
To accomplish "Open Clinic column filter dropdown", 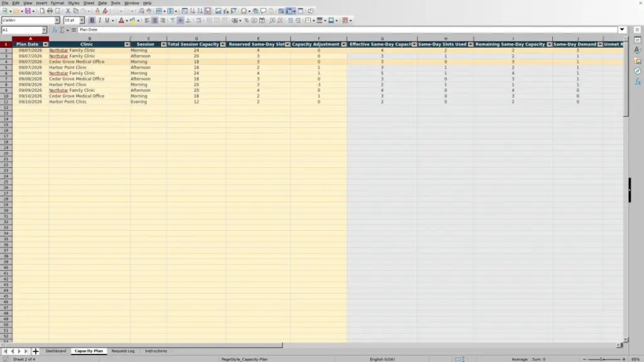I will click(x=127, y=45).
